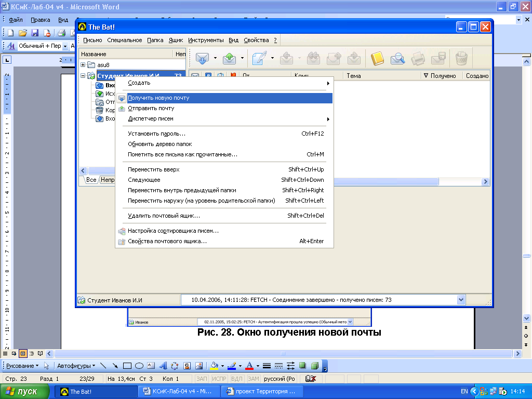Open the Address book yellow book icon
Viewport: 532px width, 399px height.
pyautogui.click(x=377, y=58)
